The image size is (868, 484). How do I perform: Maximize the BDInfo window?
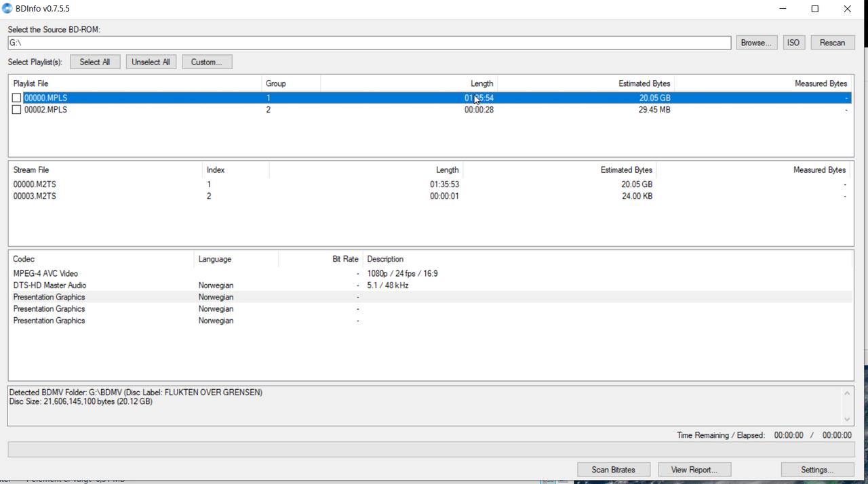(x=815, y=9)
